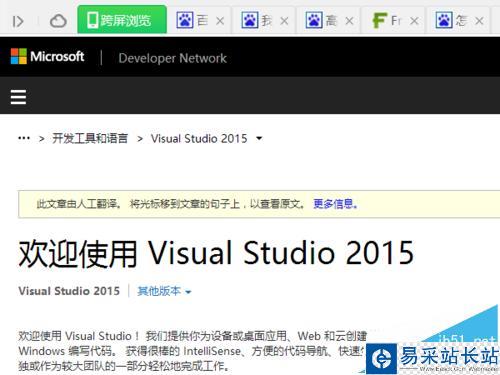Click the green 跨屏浏览 button
500x375 pixels.
click(x=122, y=20)
